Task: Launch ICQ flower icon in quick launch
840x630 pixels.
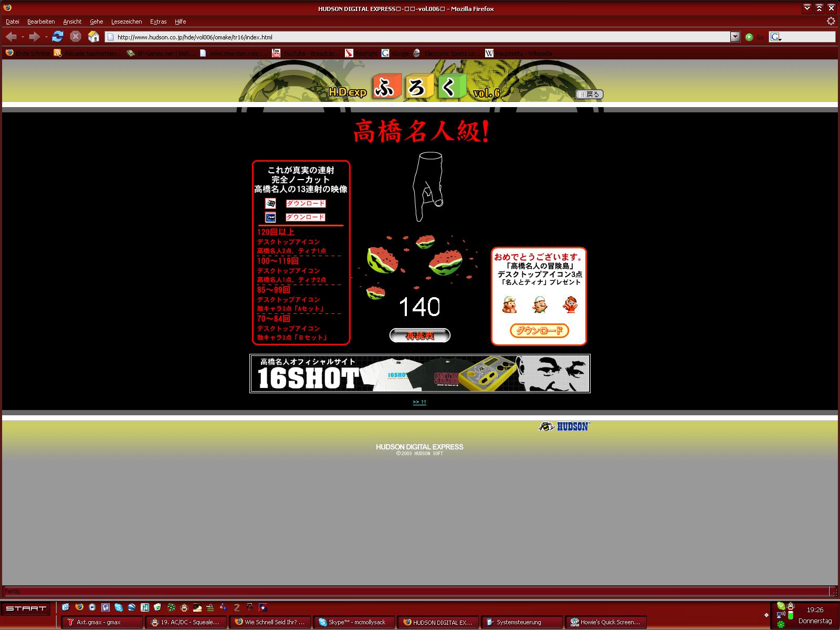Action: pos(171,607)
